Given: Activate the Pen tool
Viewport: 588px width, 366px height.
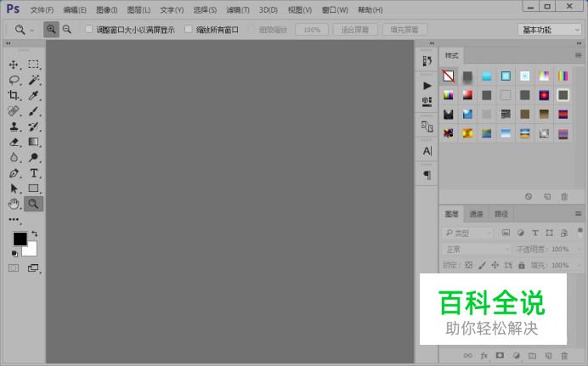Looking at the screenshot, I should pyautogui.click(x=14, y=172).
